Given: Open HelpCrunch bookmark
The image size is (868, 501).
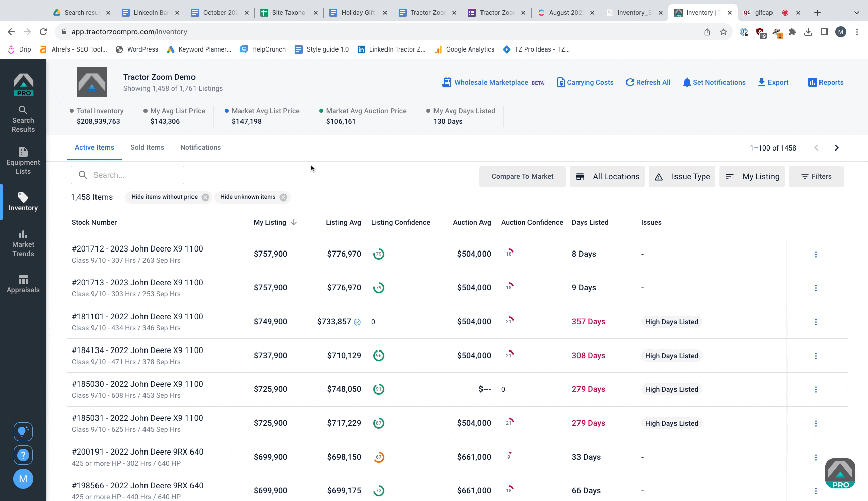Looking at the screenshot, I should pos(263,49).
